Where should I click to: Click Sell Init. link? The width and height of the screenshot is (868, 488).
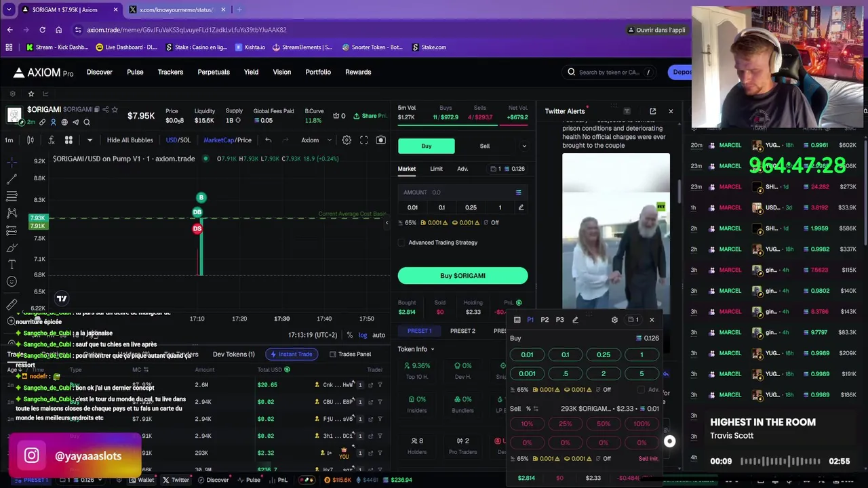point(648,459)
